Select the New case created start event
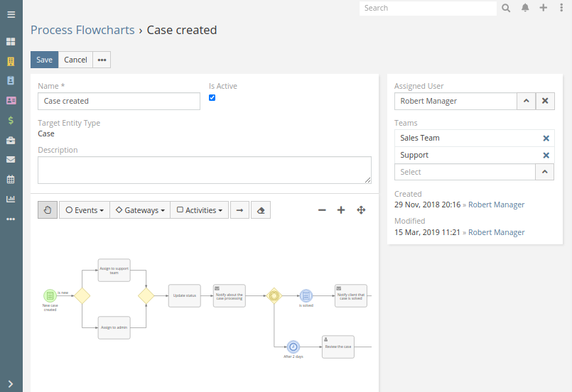 (x=50, y=295)
